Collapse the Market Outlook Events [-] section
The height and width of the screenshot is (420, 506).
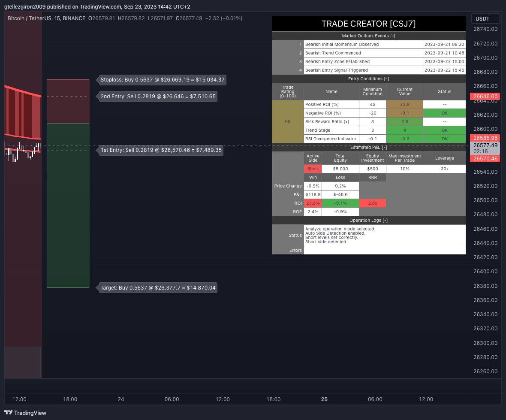[368, 36]
